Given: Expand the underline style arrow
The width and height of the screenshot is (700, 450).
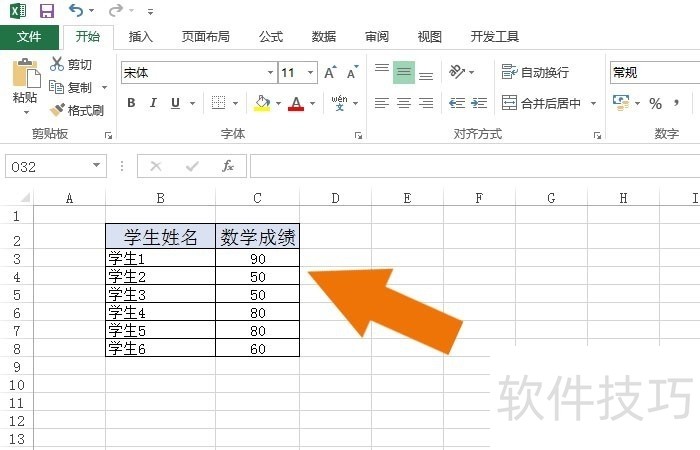Looking at the screenshot, I should 192,104.
